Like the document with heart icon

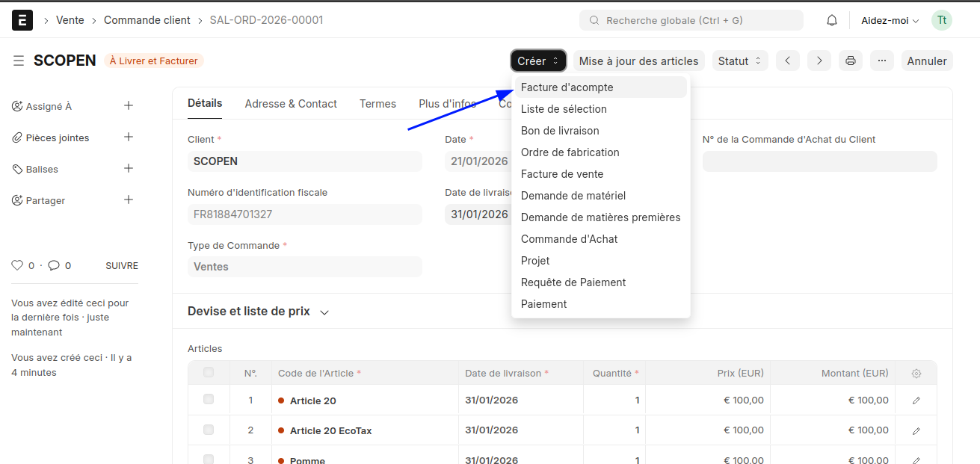17,265
